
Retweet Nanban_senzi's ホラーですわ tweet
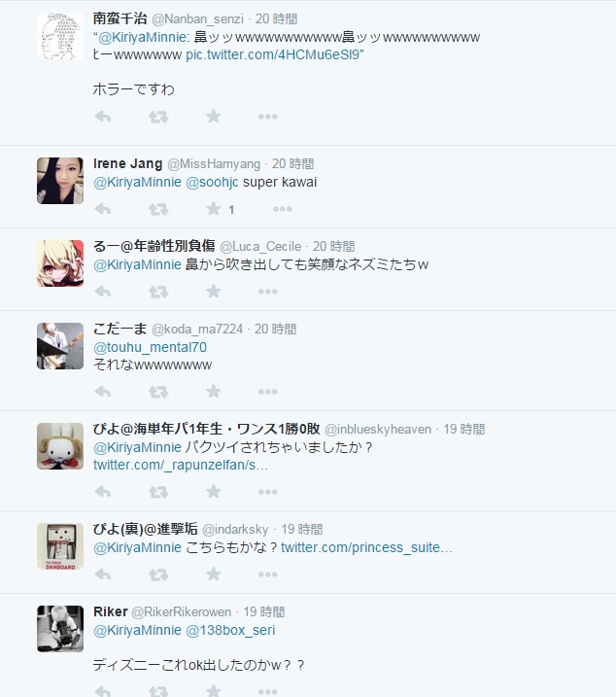click(x=158, y=117)
